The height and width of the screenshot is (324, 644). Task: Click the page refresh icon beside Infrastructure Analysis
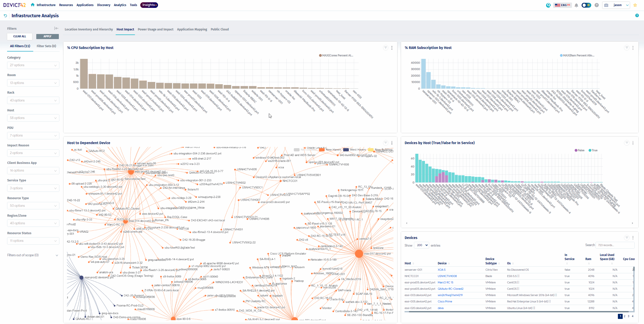click(x=5, y=16)
